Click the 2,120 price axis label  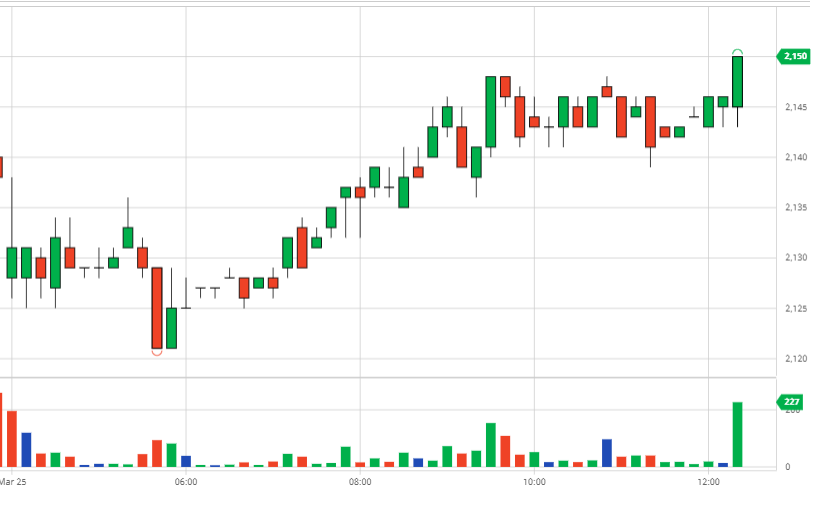click(x=796, y=358)
